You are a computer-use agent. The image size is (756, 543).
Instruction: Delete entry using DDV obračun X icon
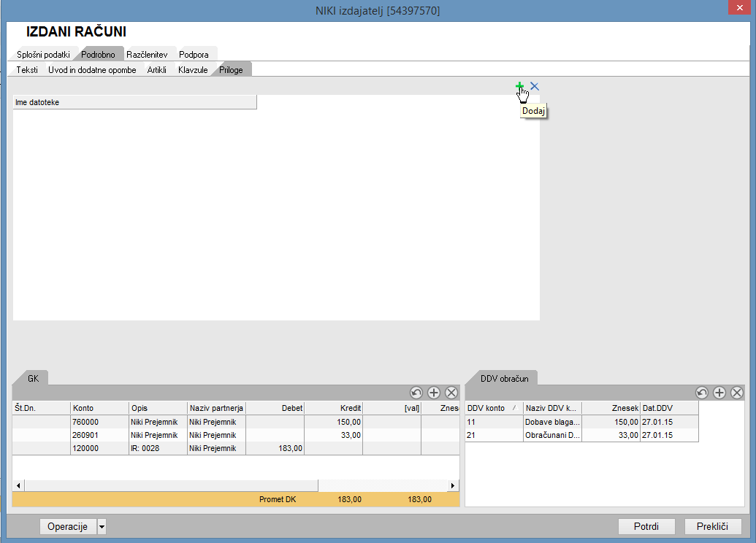click(737, 393)
